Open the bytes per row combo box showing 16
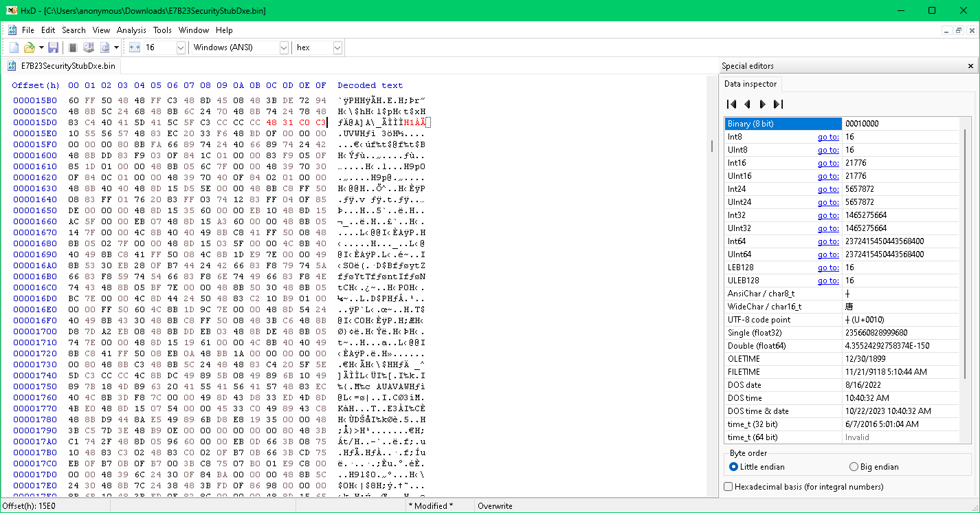Viewport: 980px width, 513px height. click(x=165, y=47)
